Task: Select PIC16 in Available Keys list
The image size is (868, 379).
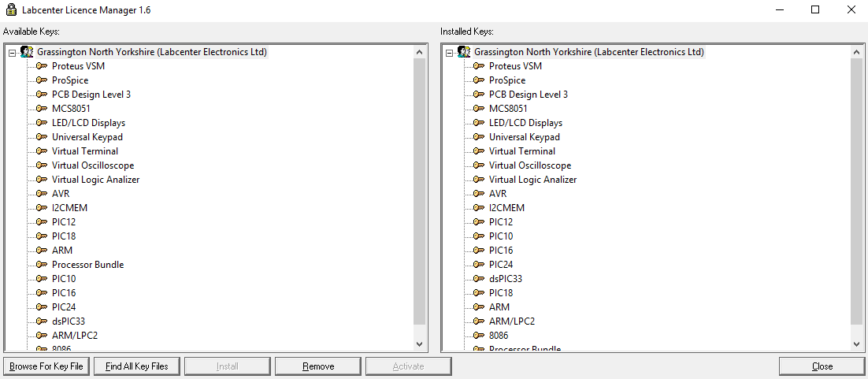Action: (64, 292)
